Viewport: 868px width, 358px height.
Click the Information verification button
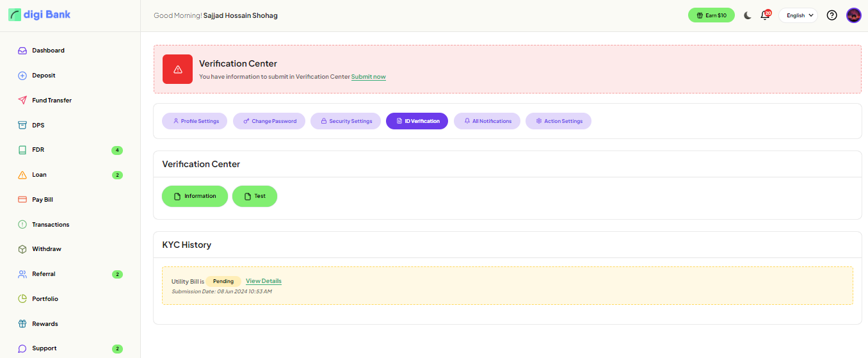(195, 196)
